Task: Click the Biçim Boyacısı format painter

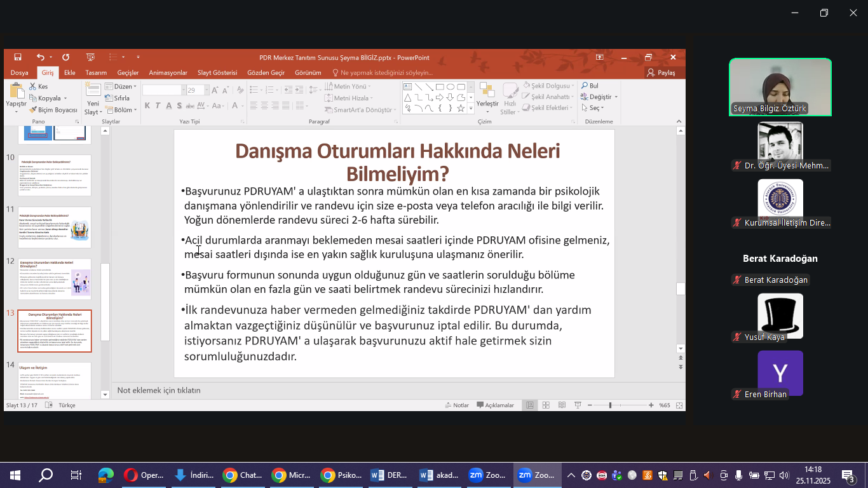Action: pyautogui.click(x=53, y=110)
